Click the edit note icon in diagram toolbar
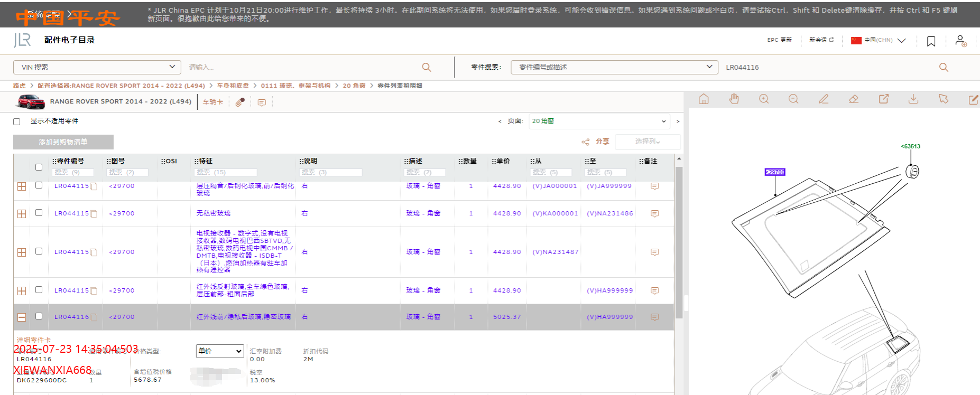This screenshot has width=980, height=395. coord(973,99)
